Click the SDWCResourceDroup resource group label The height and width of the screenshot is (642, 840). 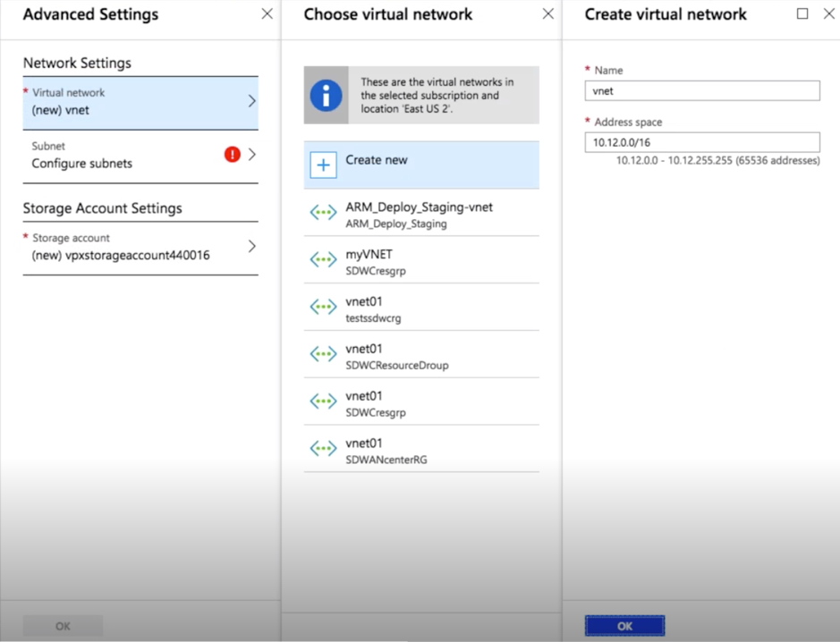coord(397,365)
